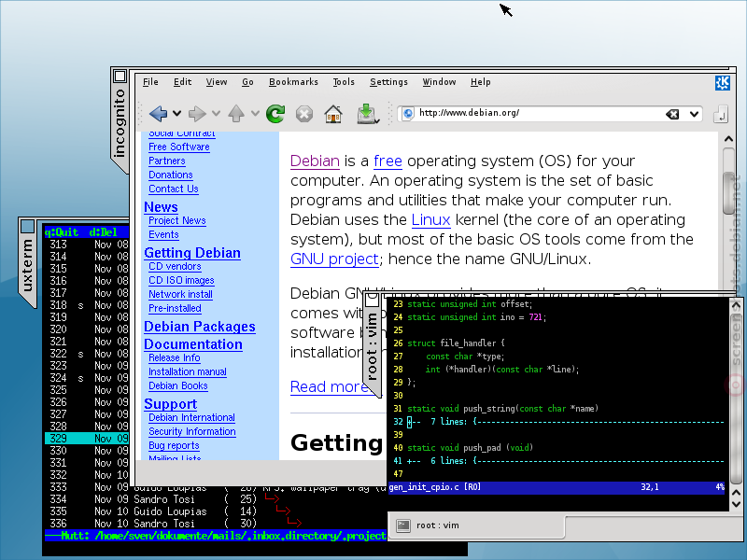Image resolution: width=747 pixels, height=560 pixels.
Task: Open the Debian Packages link
Action: point(200,327)
